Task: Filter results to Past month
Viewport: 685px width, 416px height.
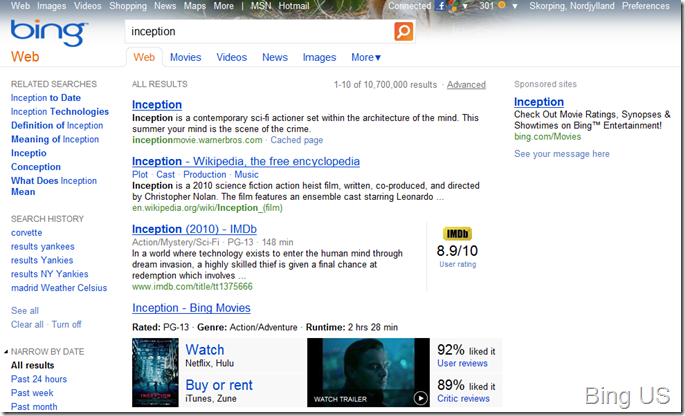Action: (x=34, y=407)
